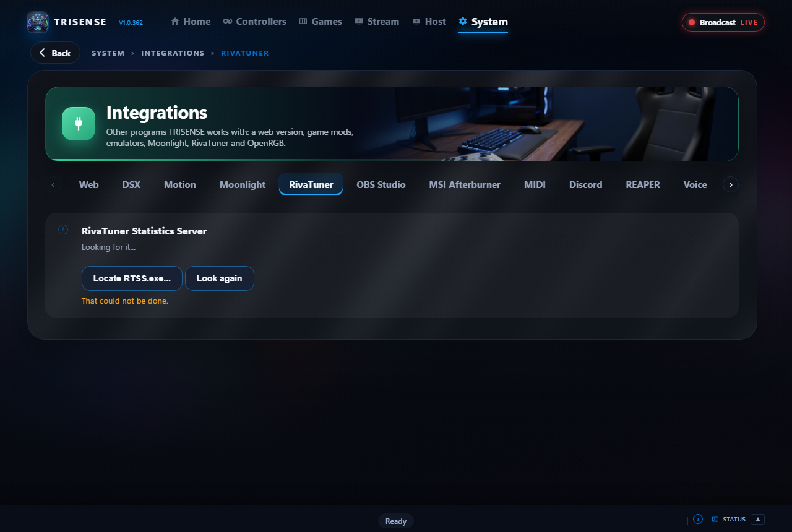792x532 pixels.
Task: Go back using the Back button
Action: coord(55,53)
